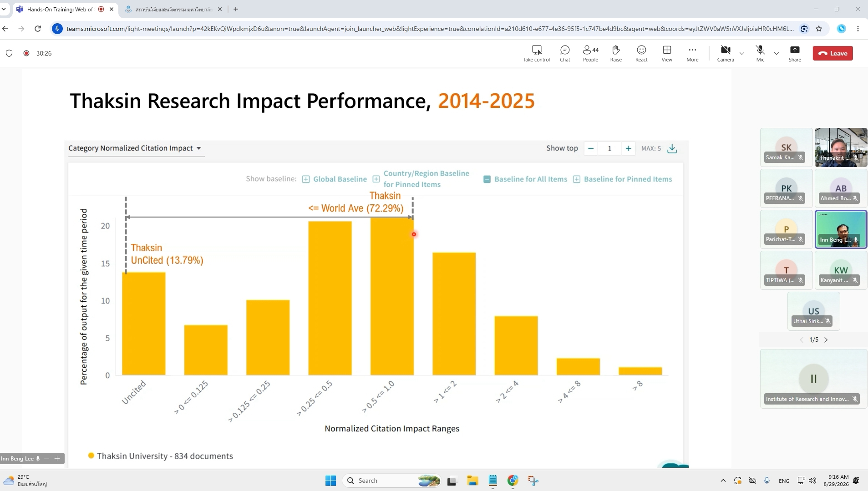Share your screen with Share button
This screenshot has width=868, height=491.
795,53
